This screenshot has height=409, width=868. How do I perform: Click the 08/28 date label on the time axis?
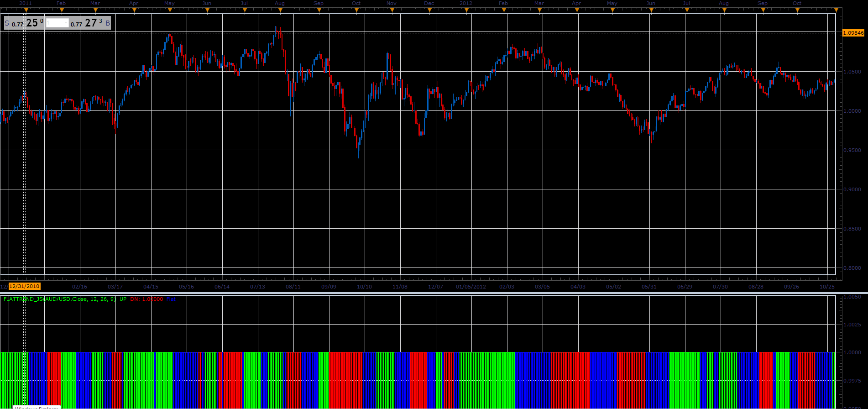pyautogui.click(x=756, y=287)
